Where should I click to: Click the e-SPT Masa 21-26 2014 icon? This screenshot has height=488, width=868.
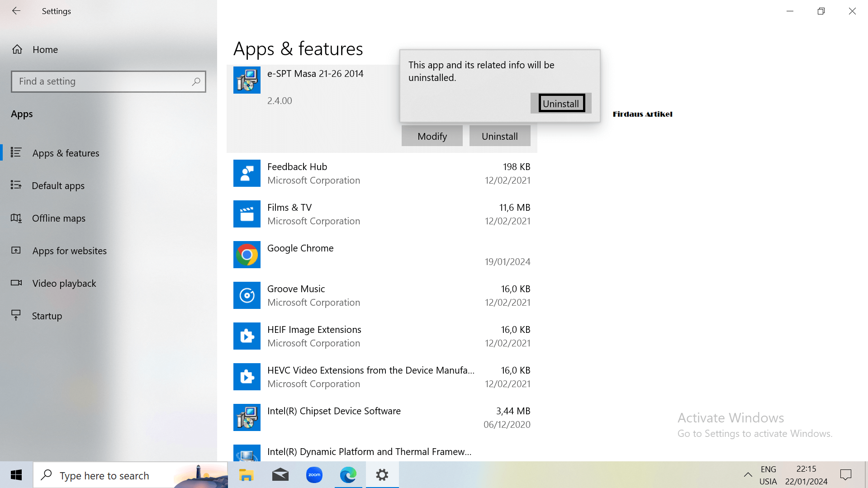[247, 80]
